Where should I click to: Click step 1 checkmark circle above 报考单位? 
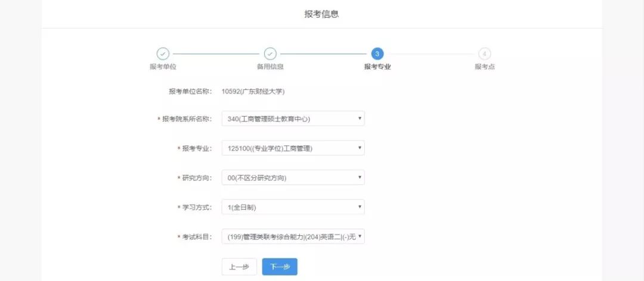coord(163,54)
